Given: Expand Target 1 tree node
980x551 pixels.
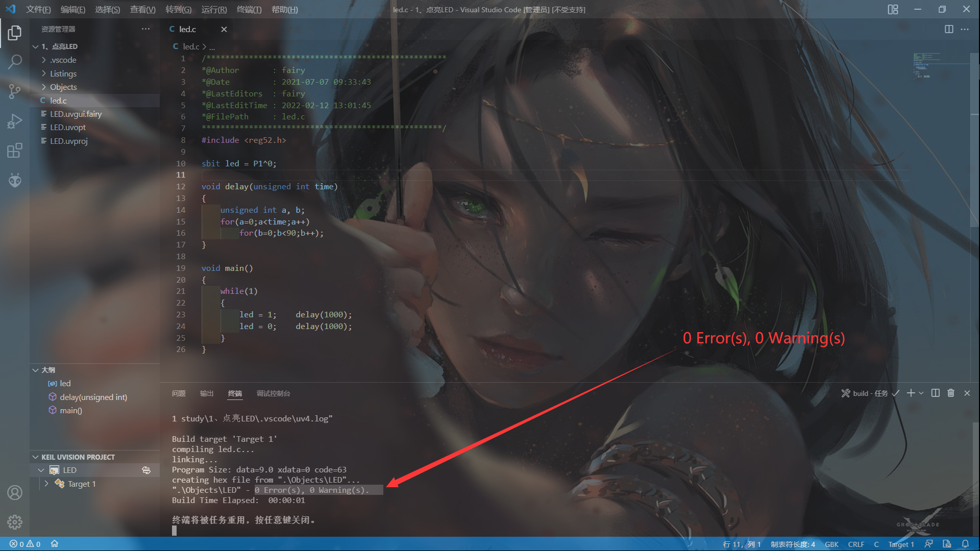Looking at the screenshot, I should click(46, 484).
